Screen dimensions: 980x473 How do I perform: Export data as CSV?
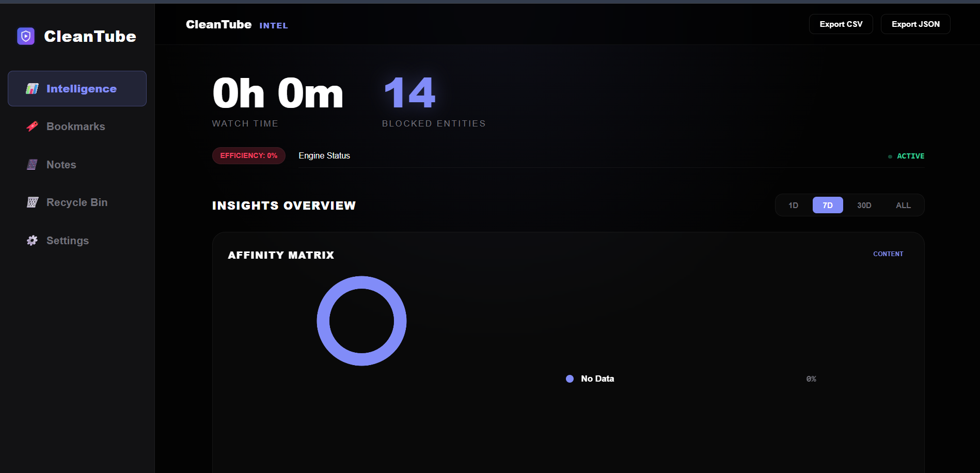pyautogui.click(x=841, y=24)
